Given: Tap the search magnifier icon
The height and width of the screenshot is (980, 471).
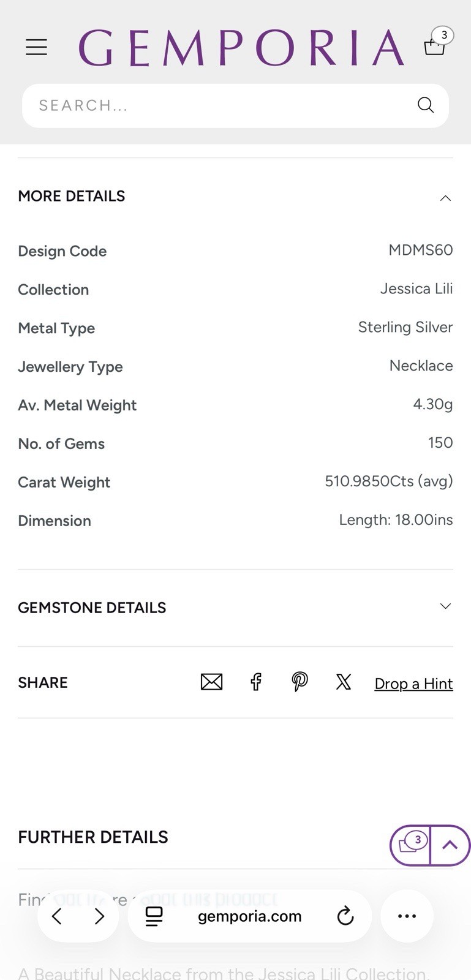Looking at the screenshot, I should (x=426, y=105).
